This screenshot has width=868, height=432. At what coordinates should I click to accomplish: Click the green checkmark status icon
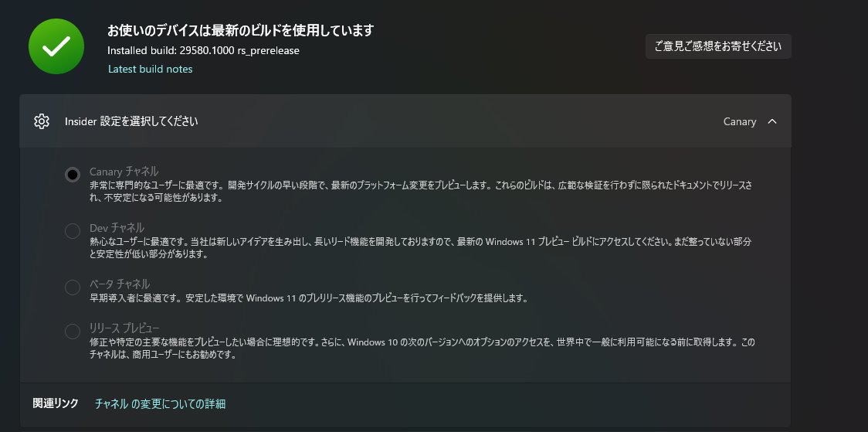pos(56,46)
